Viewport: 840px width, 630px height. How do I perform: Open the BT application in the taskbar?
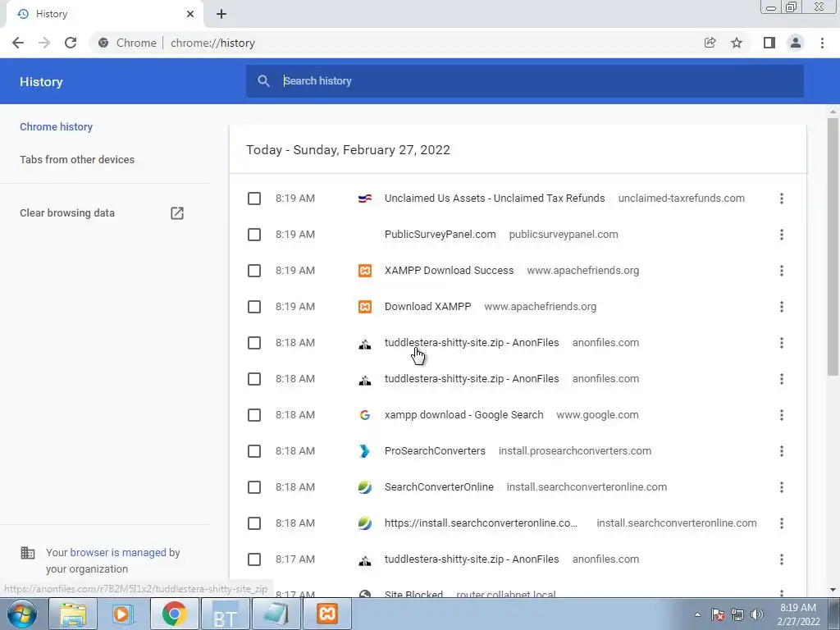click(225, 614)
